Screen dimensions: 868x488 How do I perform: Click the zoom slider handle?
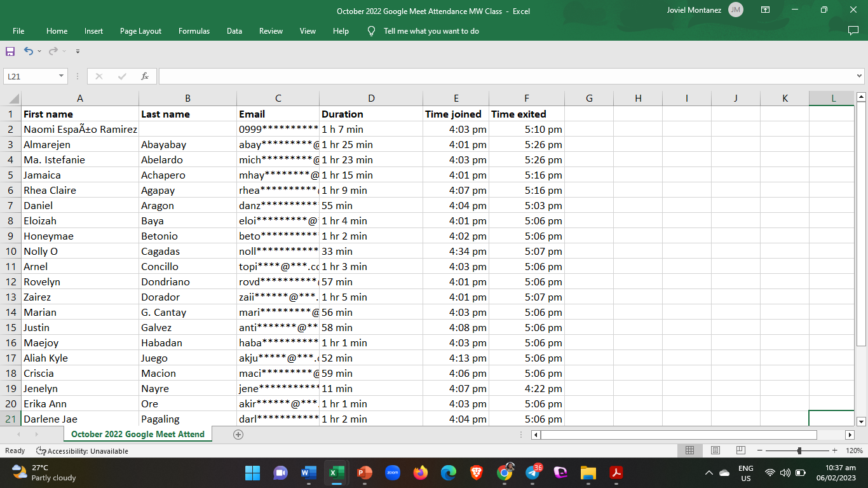pos(799,451)
